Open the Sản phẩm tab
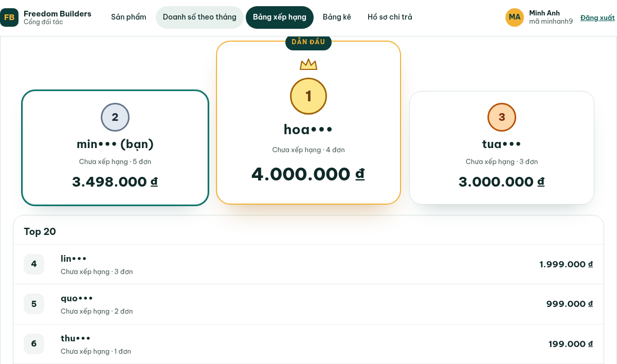Image resolution: width=617 pixels, height=364 pixels. (129, 17)
